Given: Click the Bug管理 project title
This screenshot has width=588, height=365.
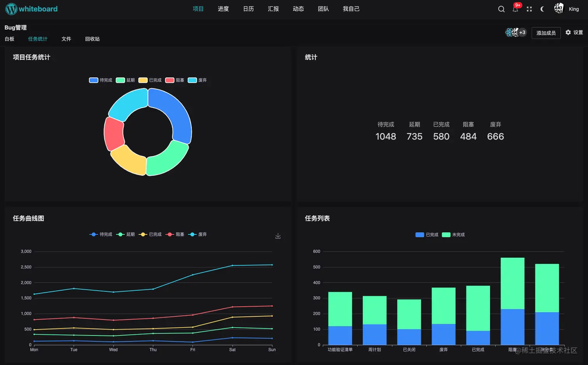Looking at the screenshot, I should point(16,28).
